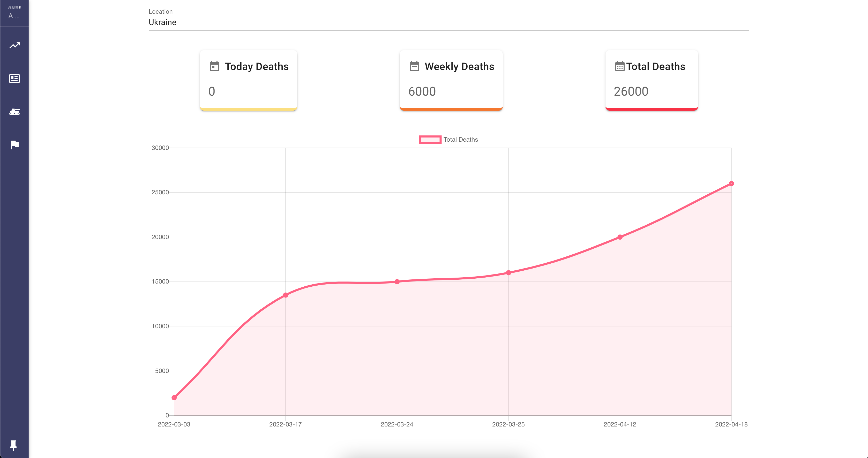Open the news article sidebar icon
This screenshot has width=868, height=458.
coord(14,79)
